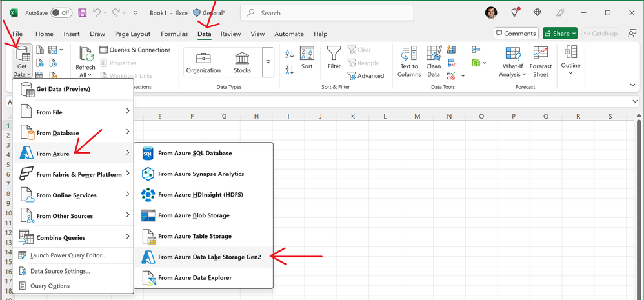Screen dimensions: 644x300
Task: Open What-If Analysis dropdown
Action: (x=512, y=63)
